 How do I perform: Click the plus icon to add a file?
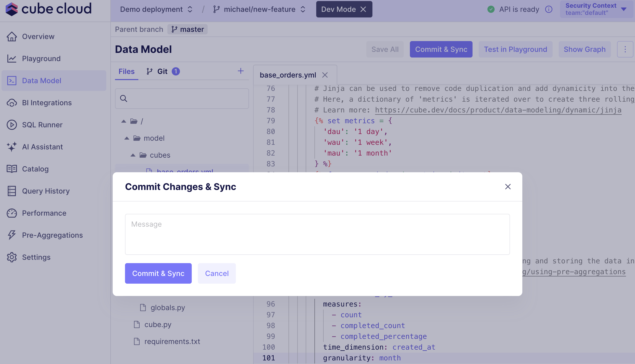click(x=240, y=71)
